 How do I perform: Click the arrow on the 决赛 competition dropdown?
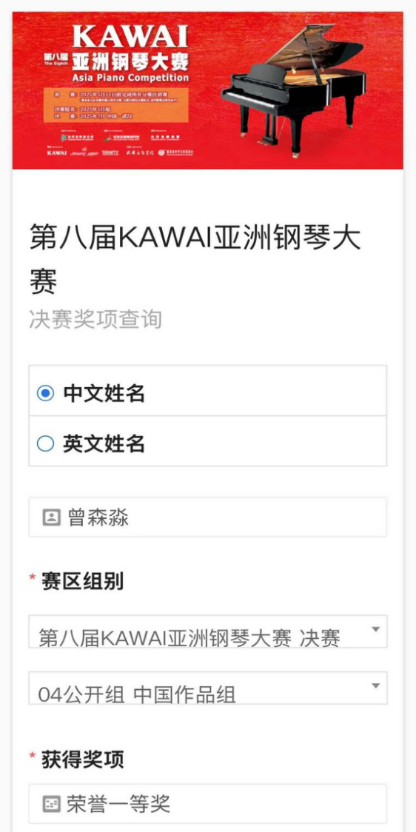[376, 629]
